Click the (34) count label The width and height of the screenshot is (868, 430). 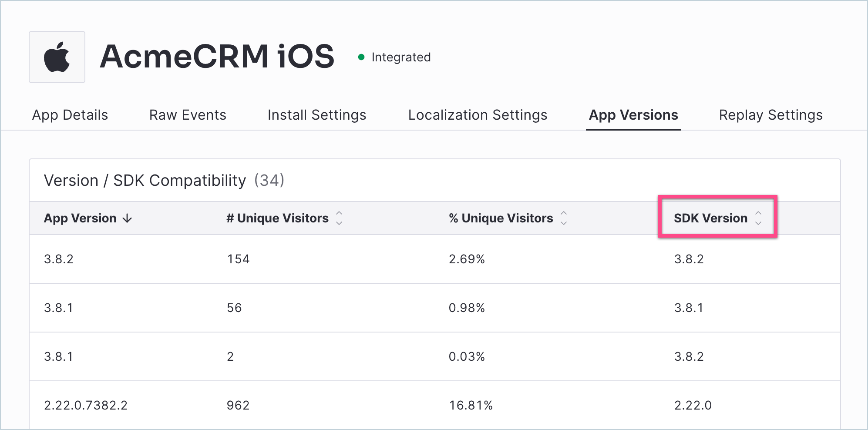tap(269, 181)
